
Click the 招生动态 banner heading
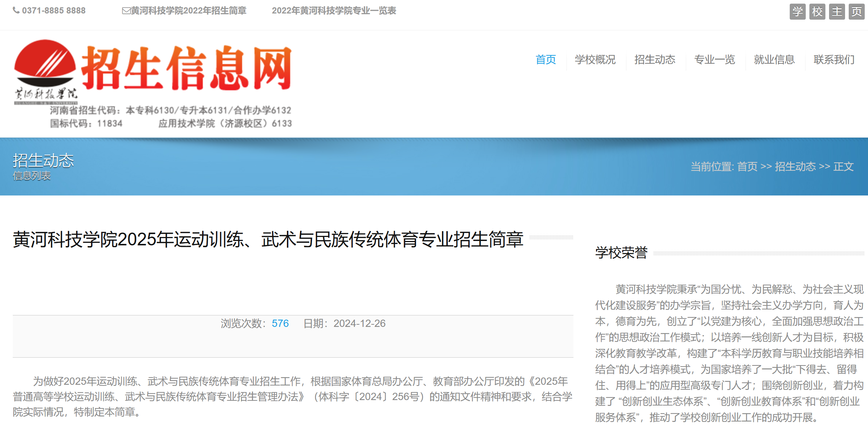[x=43, y=161]
